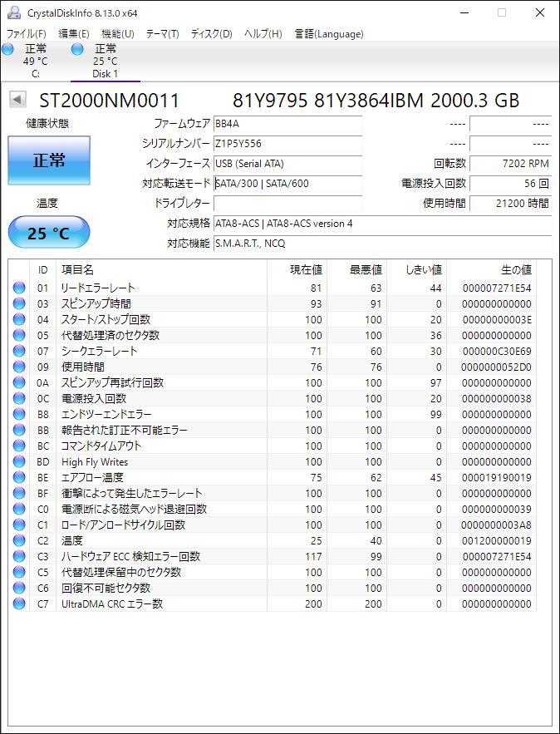Click the 正常 health status button
Viewport: 560px width, 734px height.
[x=49, y=160]
